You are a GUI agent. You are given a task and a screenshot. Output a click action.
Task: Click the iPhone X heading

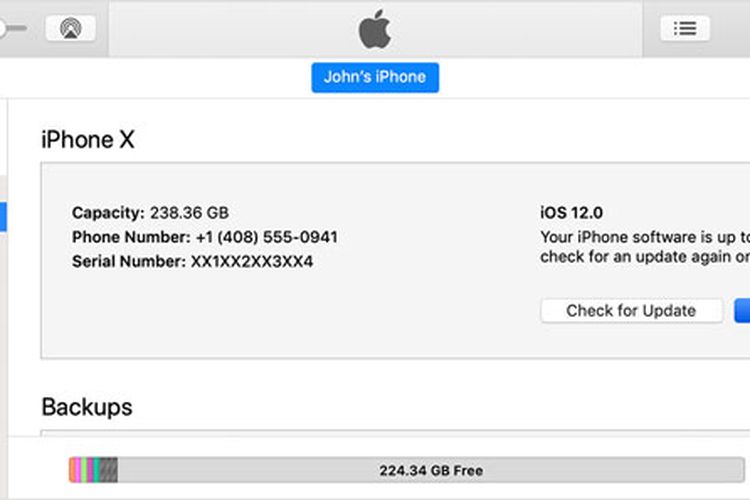click(x=88, y=140)
